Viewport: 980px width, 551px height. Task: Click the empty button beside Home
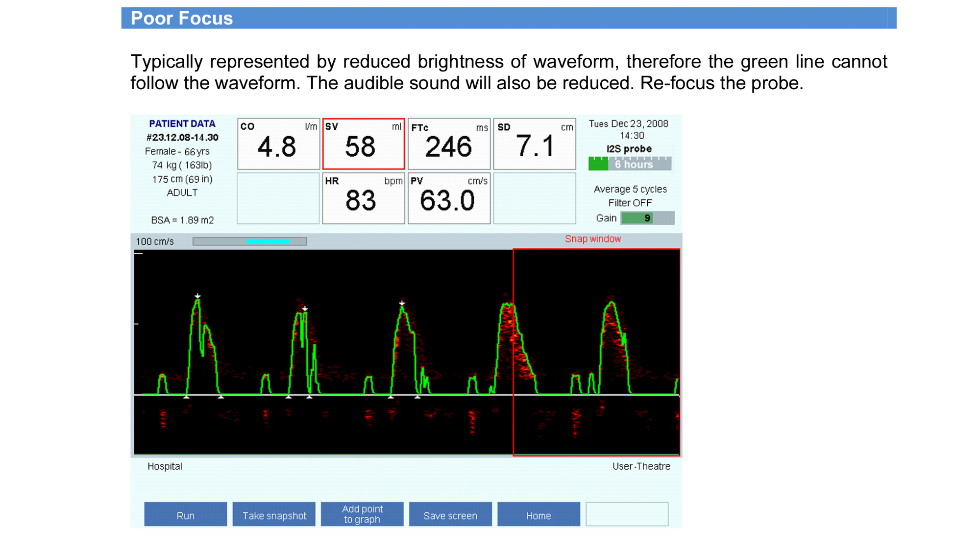[x=627, y=514]
